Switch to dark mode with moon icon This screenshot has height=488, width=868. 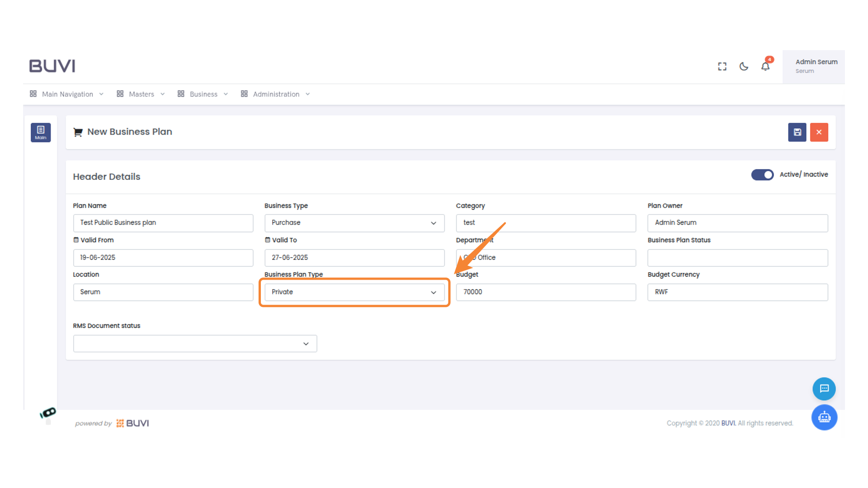744,66
